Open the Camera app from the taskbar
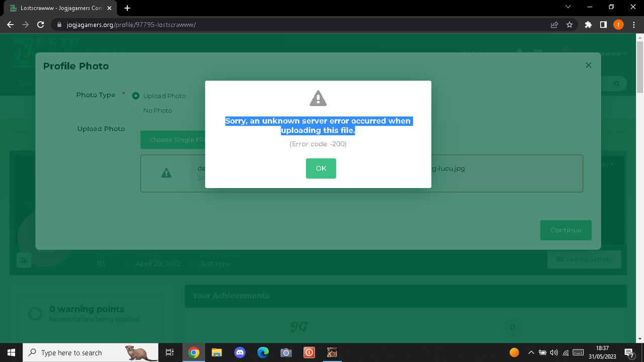The image size is (644, 362). pos(286,352)
